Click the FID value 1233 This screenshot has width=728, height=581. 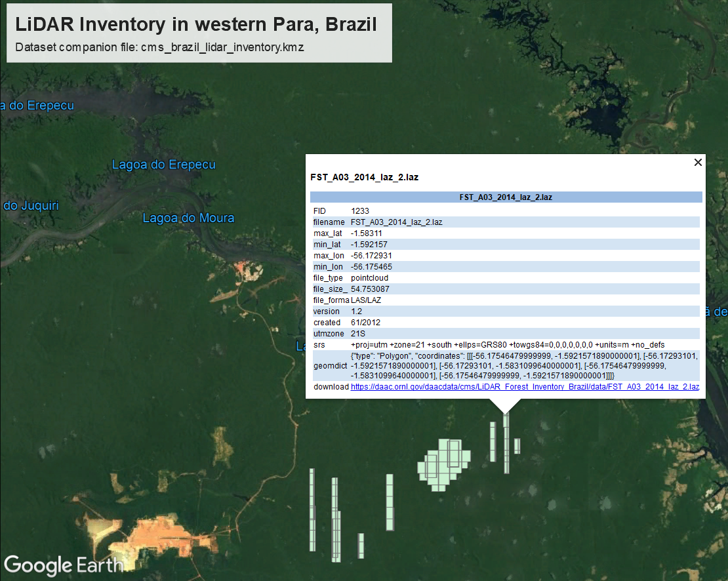click(360, 211)
